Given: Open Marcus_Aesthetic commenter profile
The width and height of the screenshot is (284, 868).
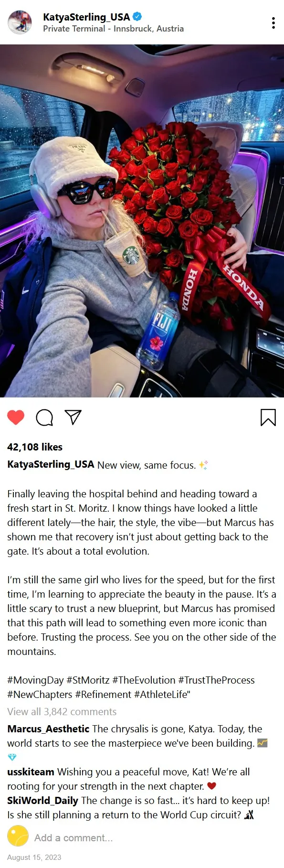Looking at the screenshot, I should coord(48,729).
